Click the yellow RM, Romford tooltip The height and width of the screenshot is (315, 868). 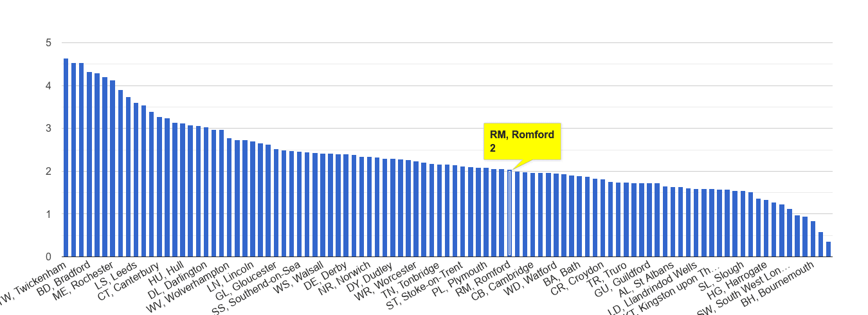click(x=522, y=141)
